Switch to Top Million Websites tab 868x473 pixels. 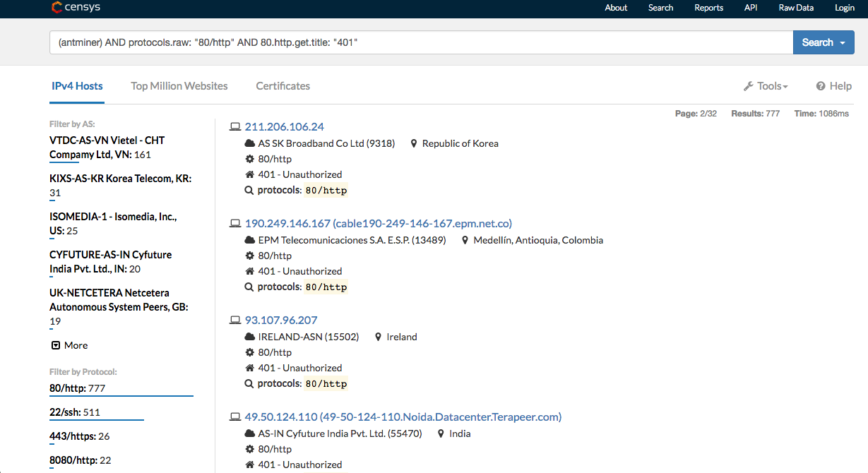click(x=179, y=86)
